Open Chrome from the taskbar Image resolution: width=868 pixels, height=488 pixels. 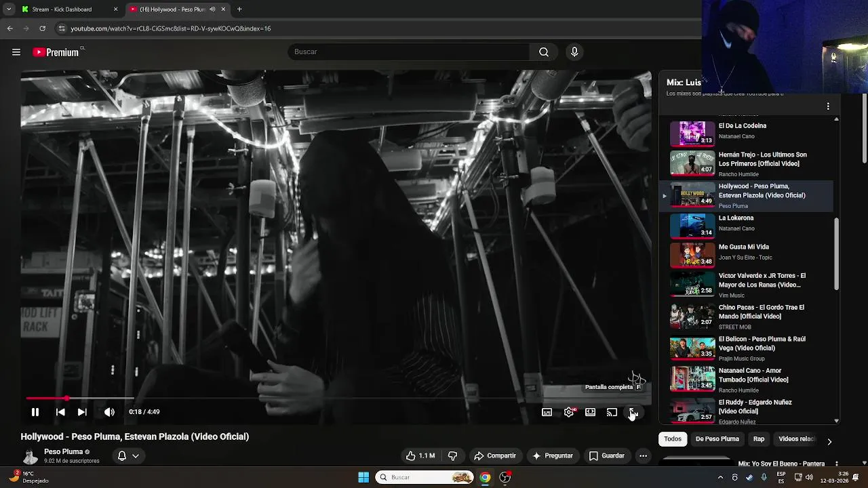click(x=485, y=477)
